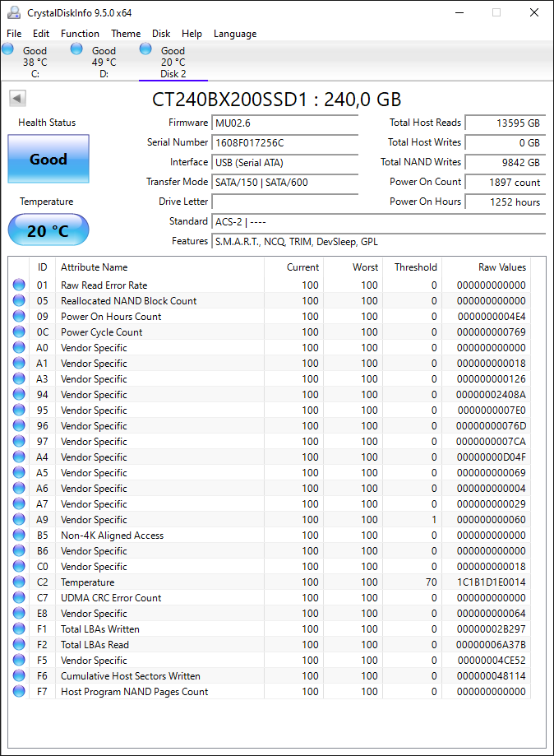Click the CrystalDiskInfo app icon in title bar

[13, 12]
